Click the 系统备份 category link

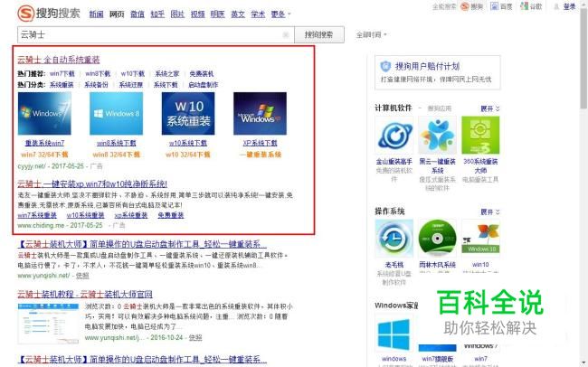coord(97,85)
